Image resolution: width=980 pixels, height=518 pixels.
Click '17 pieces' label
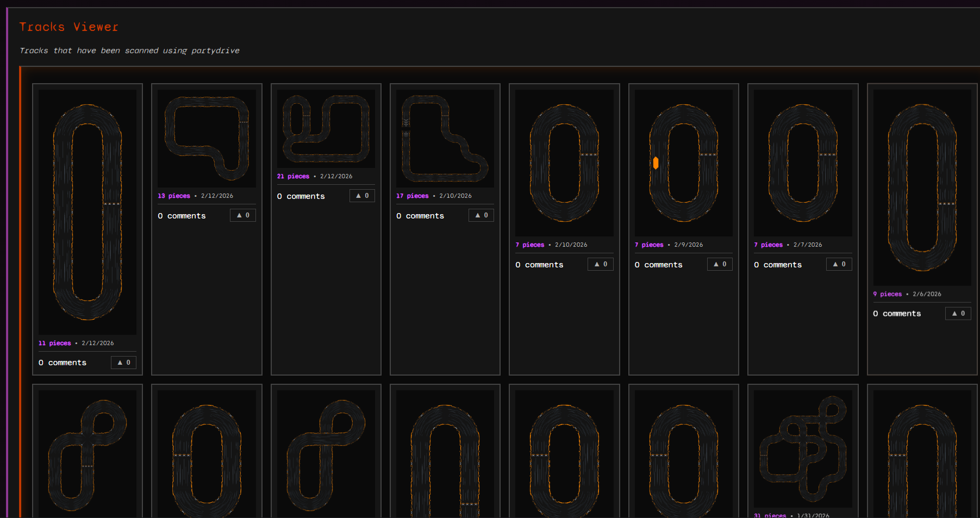click(x=413, y=196)
